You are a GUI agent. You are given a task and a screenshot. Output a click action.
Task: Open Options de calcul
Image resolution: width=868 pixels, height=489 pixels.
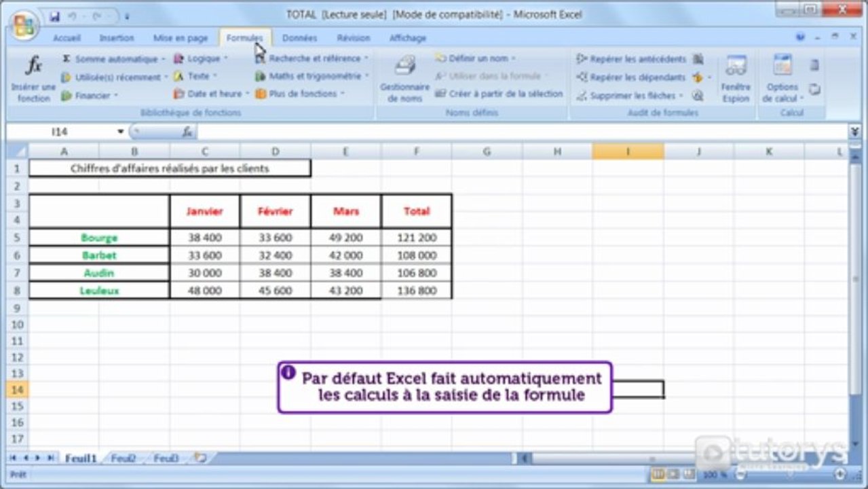point(782,79)
